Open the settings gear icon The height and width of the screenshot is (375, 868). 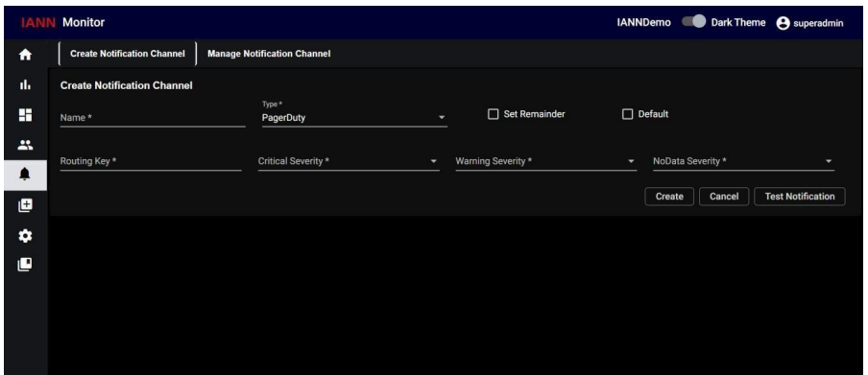(x=26, y=236)
